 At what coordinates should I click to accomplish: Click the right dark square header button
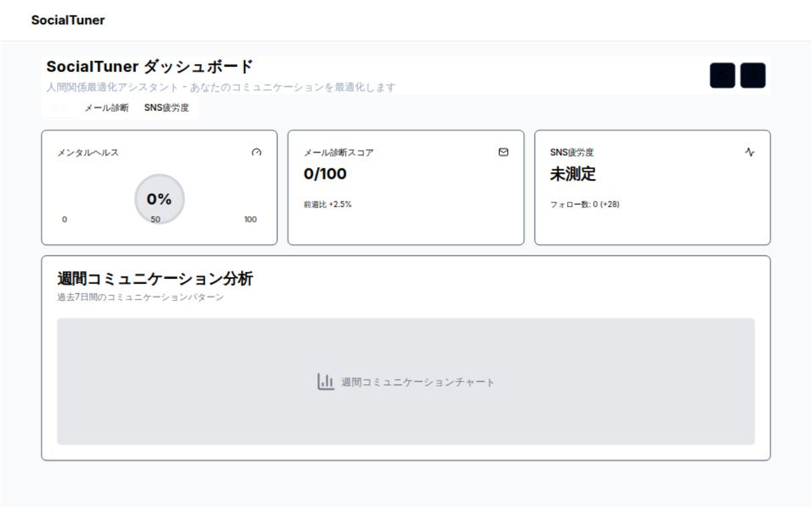(753, 76)
